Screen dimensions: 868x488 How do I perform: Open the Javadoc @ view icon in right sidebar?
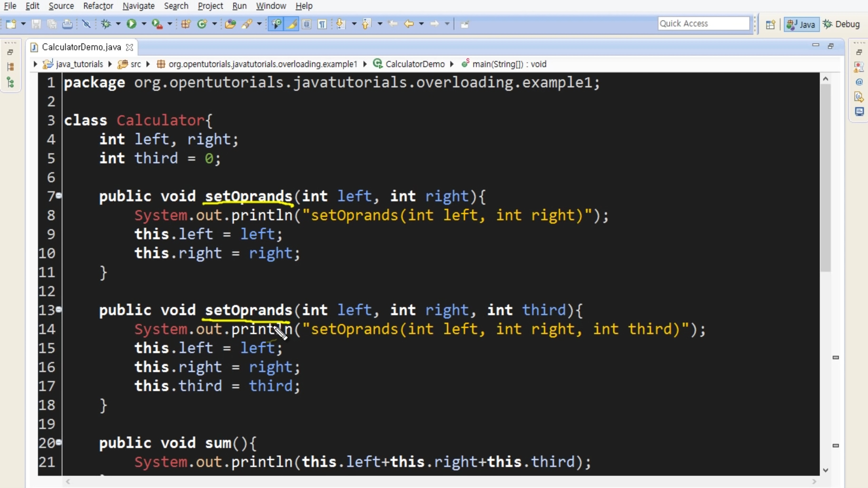click(x=859, y=82)
